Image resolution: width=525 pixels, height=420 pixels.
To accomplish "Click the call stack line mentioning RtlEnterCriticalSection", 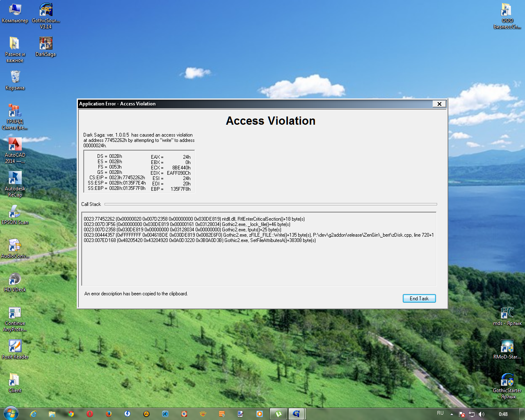I will click(194, 219).
